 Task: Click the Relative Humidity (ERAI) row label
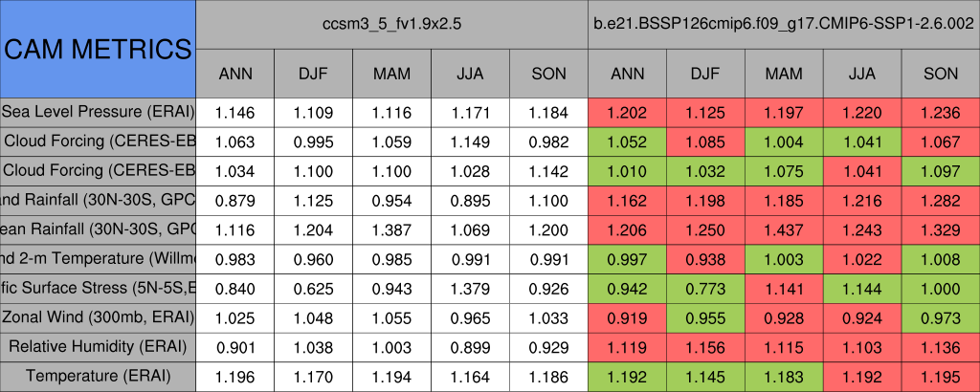tap(98, 346)
